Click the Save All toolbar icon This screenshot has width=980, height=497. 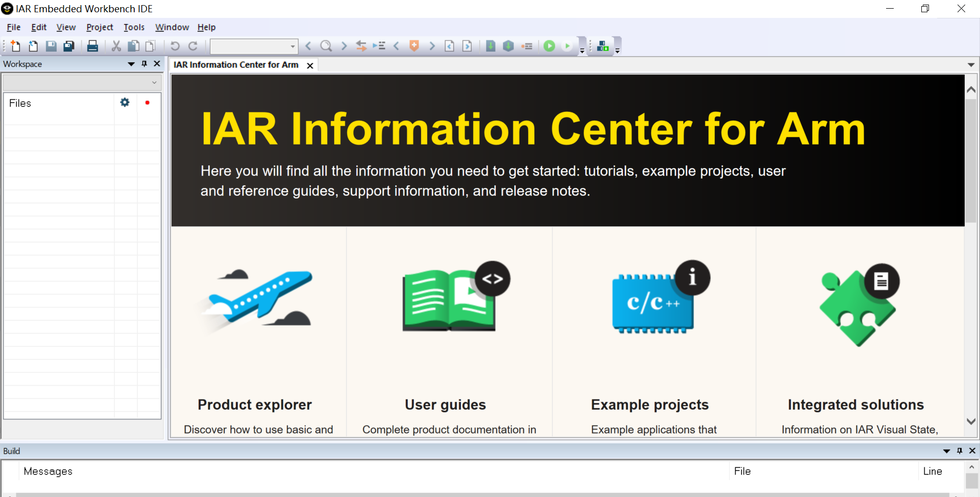69,46
